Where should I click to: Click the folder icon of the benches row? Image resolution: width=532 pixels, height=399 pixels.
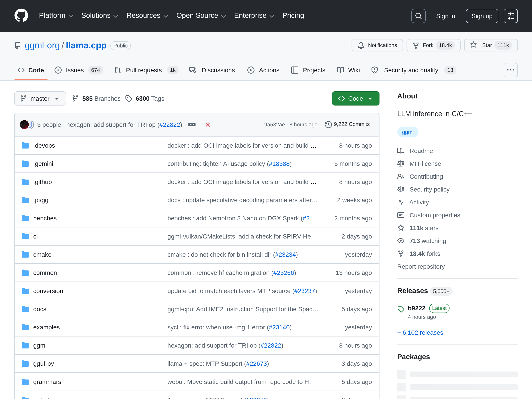pyautogui.click(x=25, y=218)
